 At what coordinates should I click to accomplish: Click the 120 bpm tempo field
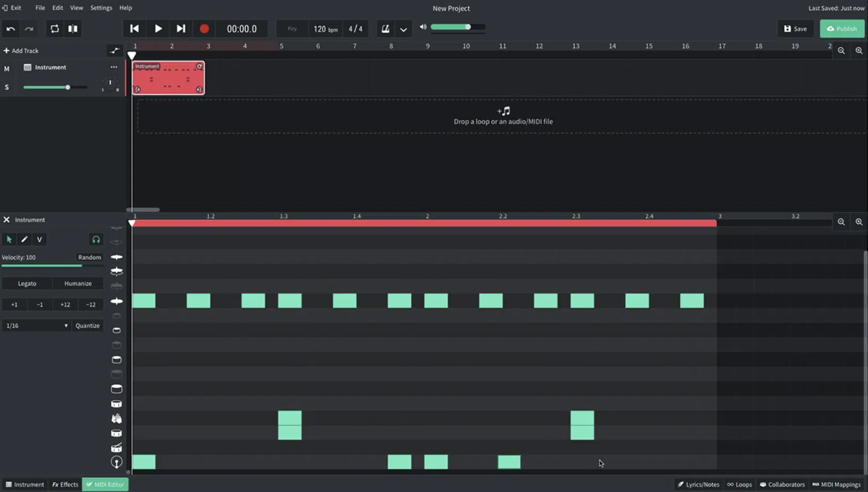[325, 29]
